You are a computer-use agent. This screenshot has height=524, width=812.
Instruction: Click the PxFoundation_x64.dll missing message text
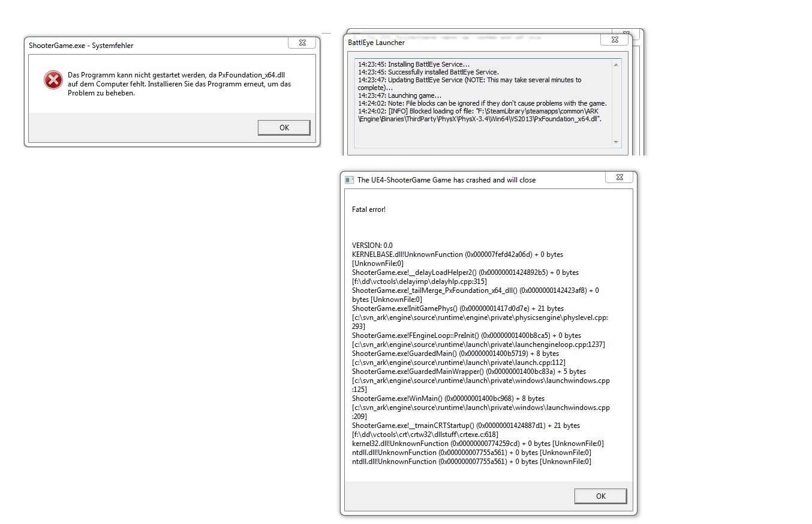180,84
